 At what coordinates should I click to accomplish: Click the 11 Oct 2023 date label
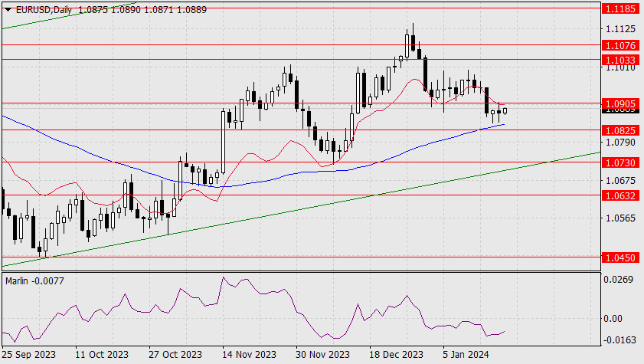coord(102,354)
